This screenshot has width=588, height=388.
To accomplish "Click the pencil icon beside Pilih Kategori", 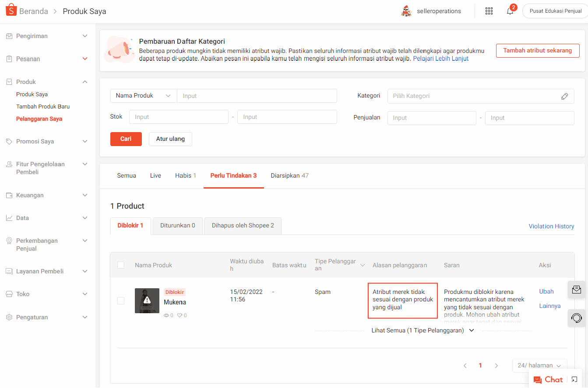I will [565, 96].
